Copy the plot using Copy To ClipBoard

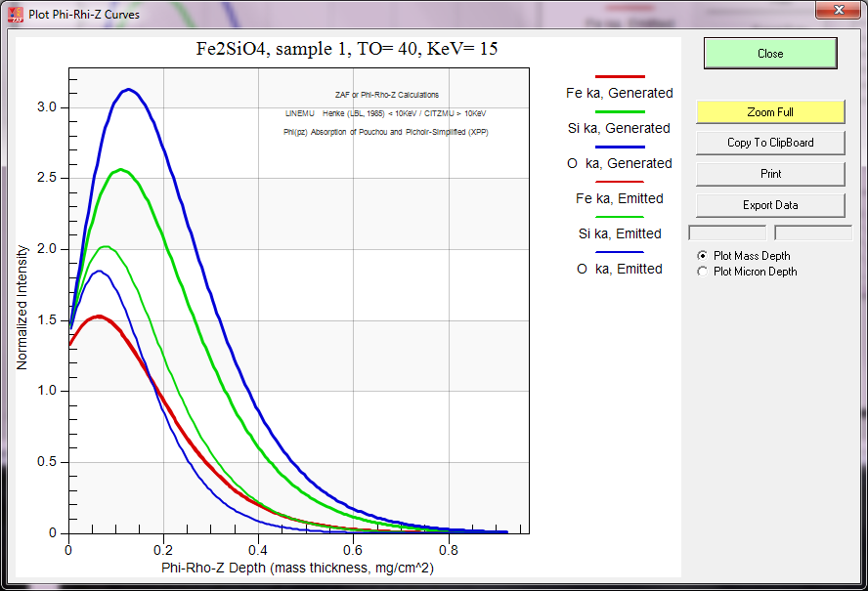point(770,143)
